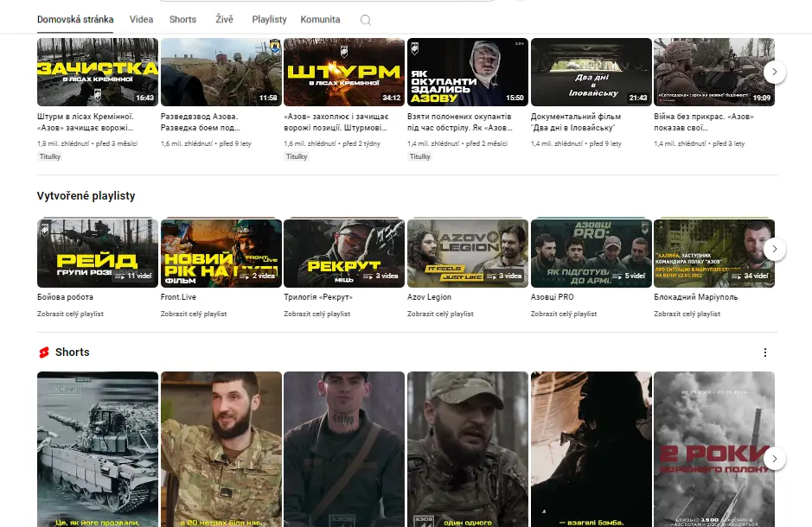Click the Vytvořené playlisty section heading
The height and width of the screenshot is (527, 812).
[86, 196]
